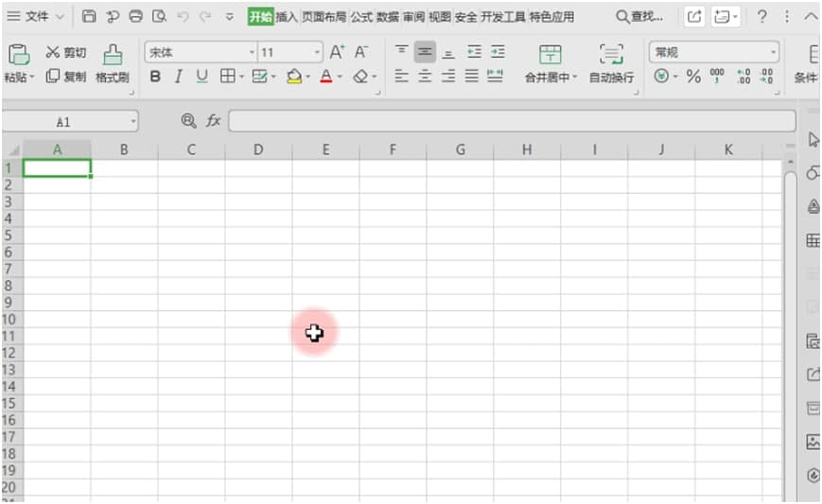This screenshot has height=504, width=822.
Task: Click the Print icon in quick toolbar
Action: click(135, 16)
